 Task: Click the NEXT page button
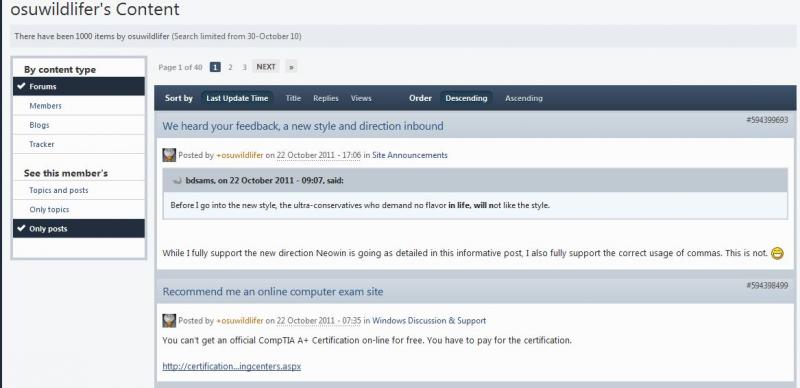click(x=266, y=67)
